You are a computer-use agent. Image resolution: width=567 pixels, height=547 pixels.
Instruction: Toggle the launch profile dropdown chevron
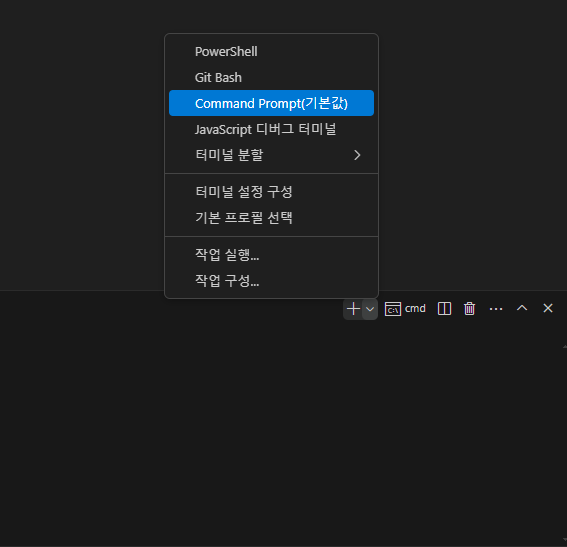point(370,309)
